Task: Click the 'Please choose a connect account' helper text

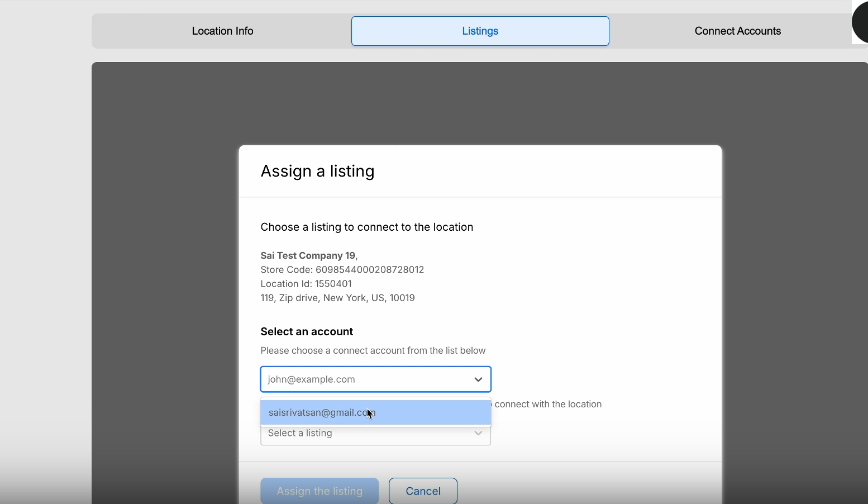Action: [x=373, y=351]
